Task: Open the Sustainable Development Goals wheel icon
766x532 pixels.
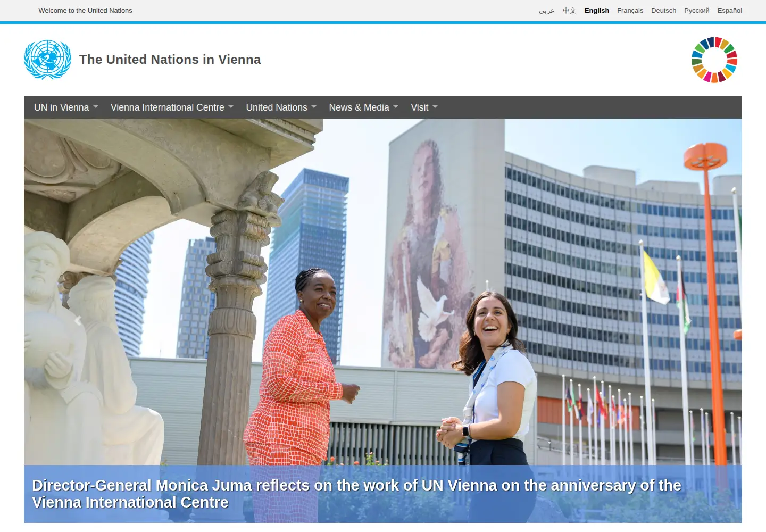Action: (x=714, y=60)
